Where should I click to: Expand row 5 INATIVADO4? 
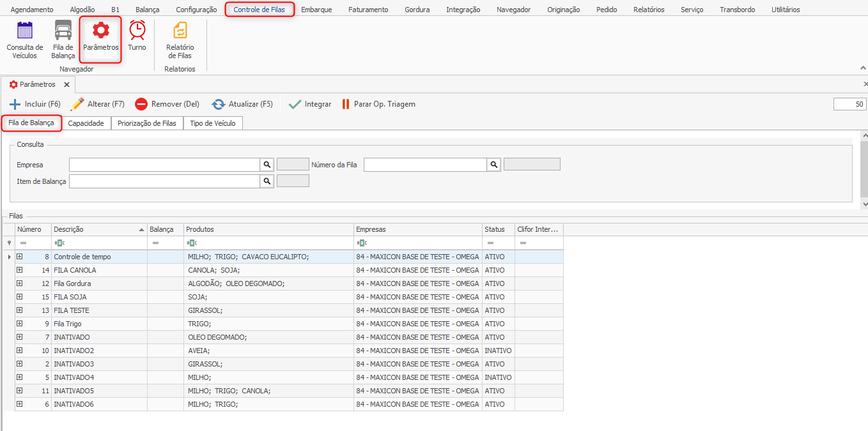[20, 377]
